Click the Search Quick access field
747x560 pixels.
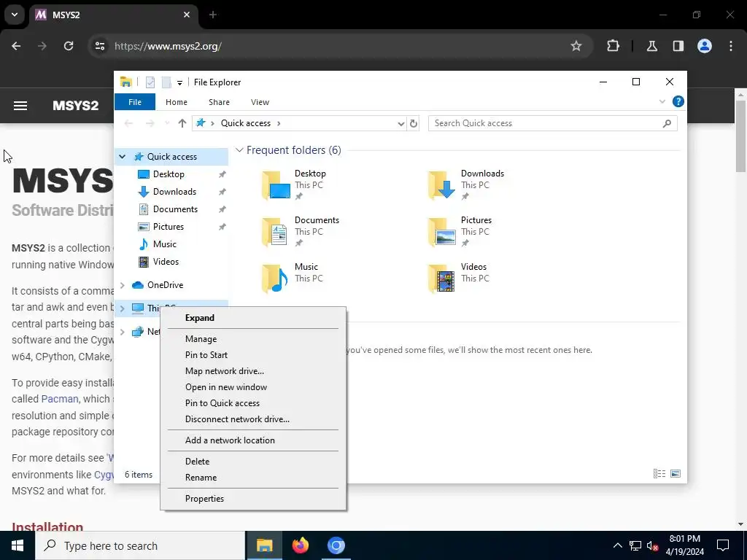point(553,123)
